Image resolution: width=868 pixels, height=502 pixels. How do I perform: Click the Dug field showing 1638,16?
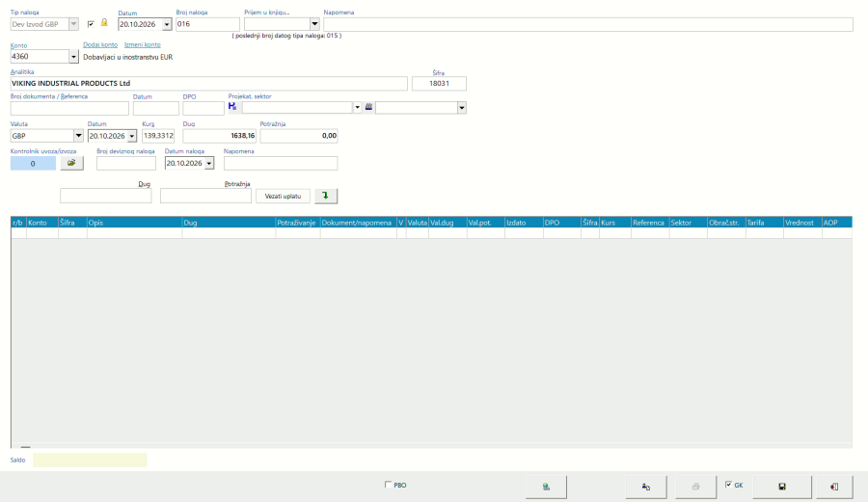coord(219,136)
